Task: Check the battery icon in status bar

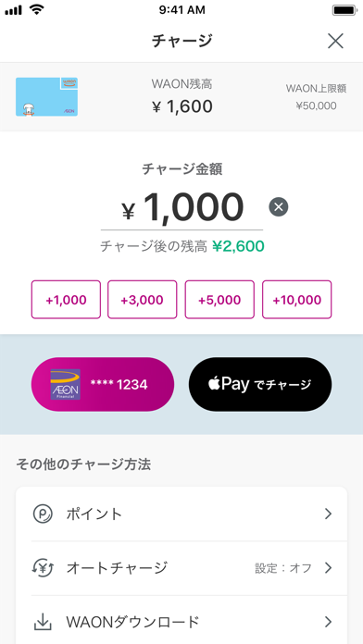Action: (344, 10)
